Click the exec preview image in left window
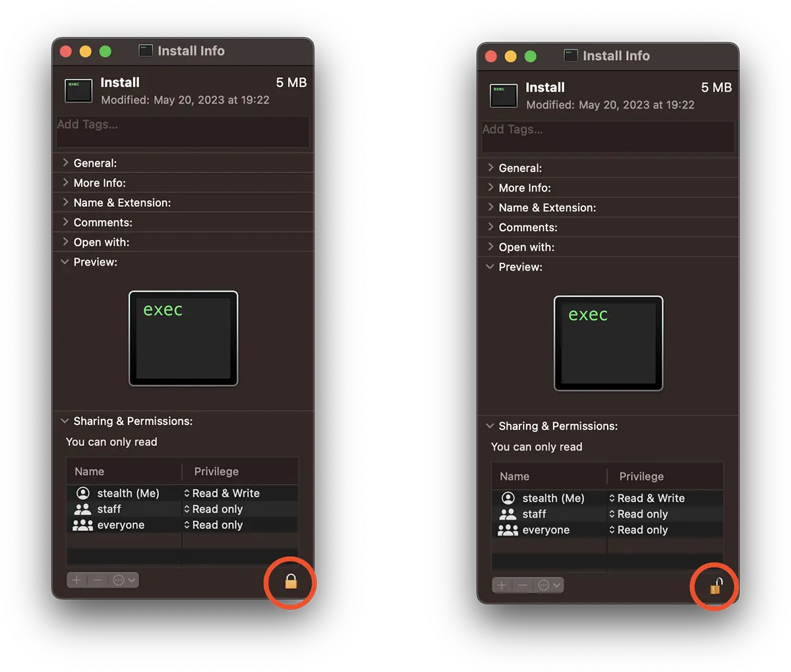 (x=183, y=339)
